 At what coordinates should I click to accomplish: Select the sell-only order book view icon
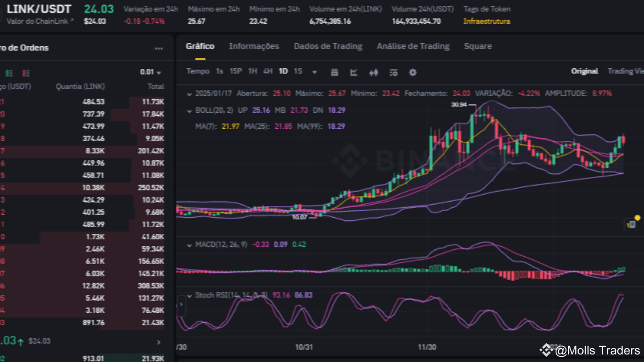pos(26,73)
